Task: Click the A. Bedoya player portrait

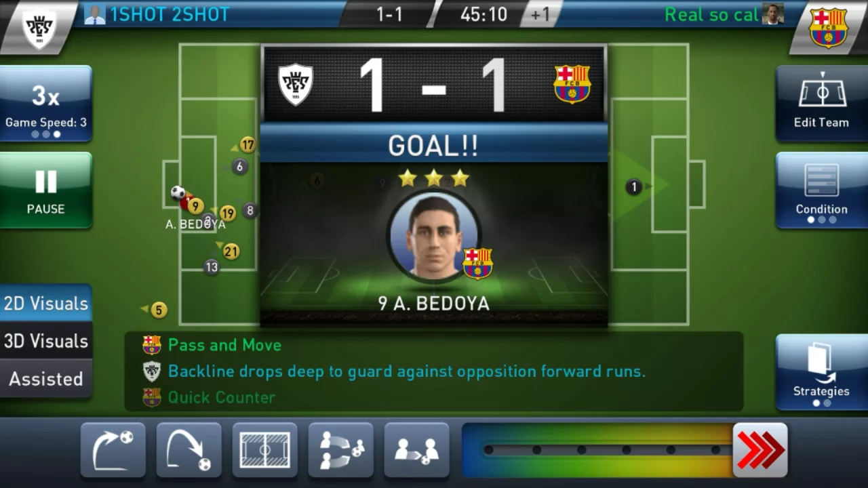Action: click(434, 237)
